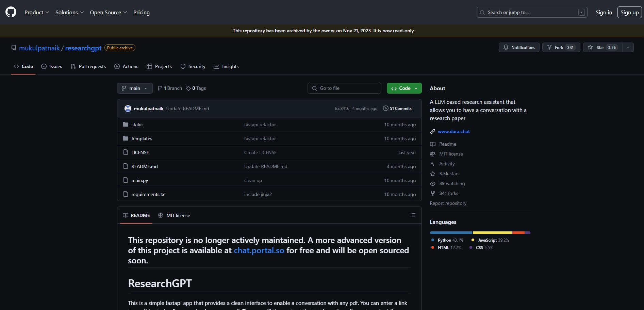
Task: Expand the Solutions menu
Action: 69,12
